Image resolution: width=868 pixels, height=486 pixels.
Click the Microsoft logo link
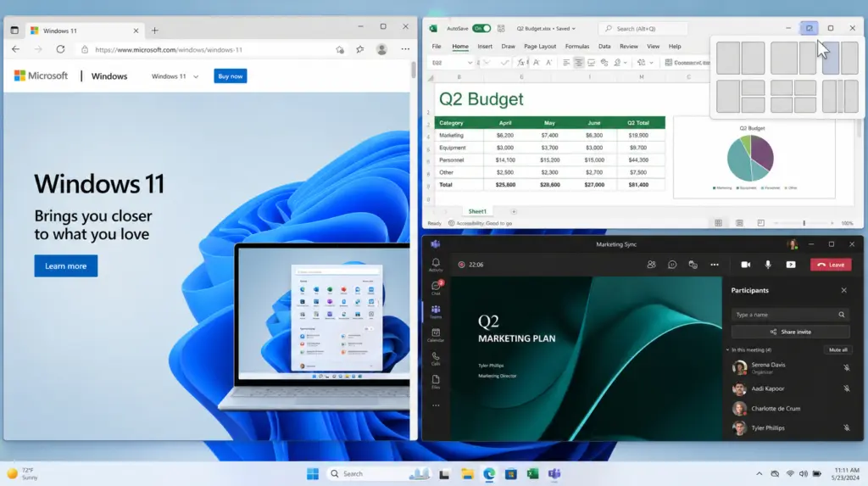(x=41, y=76)
